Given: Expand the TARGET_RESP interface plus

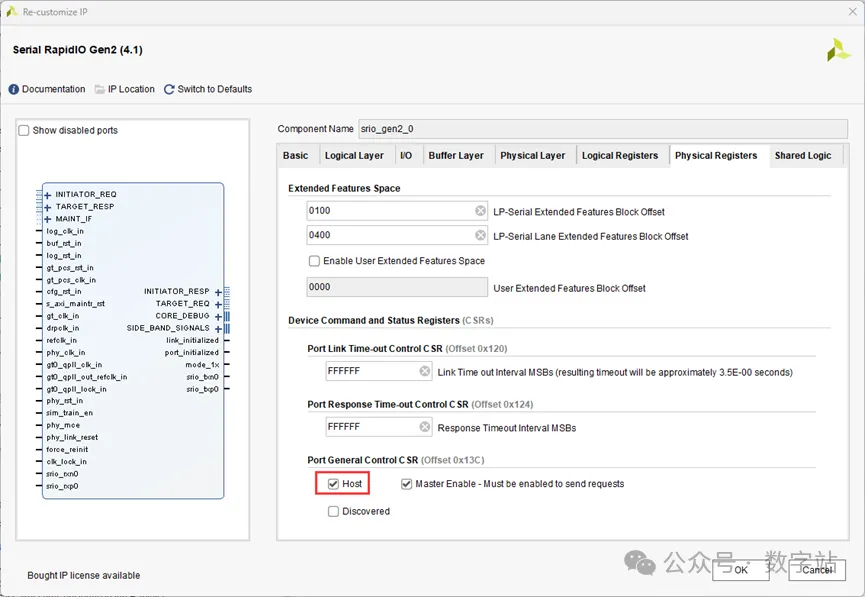Looking at the screenshot, I should pyautogui.click(x=47, y=207).
